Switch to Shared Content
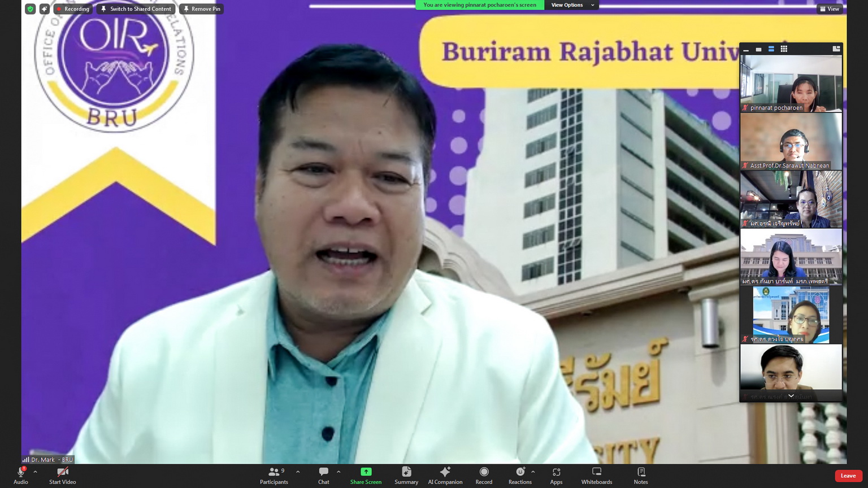The image size is (868, 488). pyautogui.click(x=136, y=9)
